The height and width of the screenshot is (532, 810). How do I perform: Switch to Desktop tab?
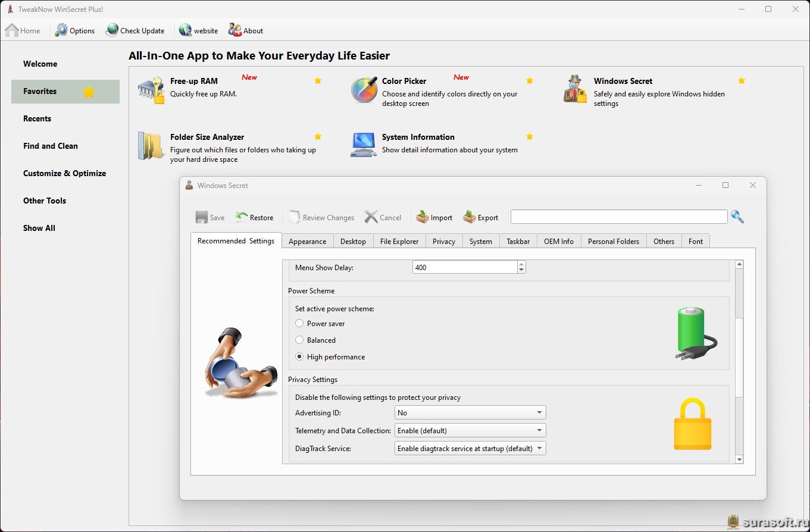point(353,241)
